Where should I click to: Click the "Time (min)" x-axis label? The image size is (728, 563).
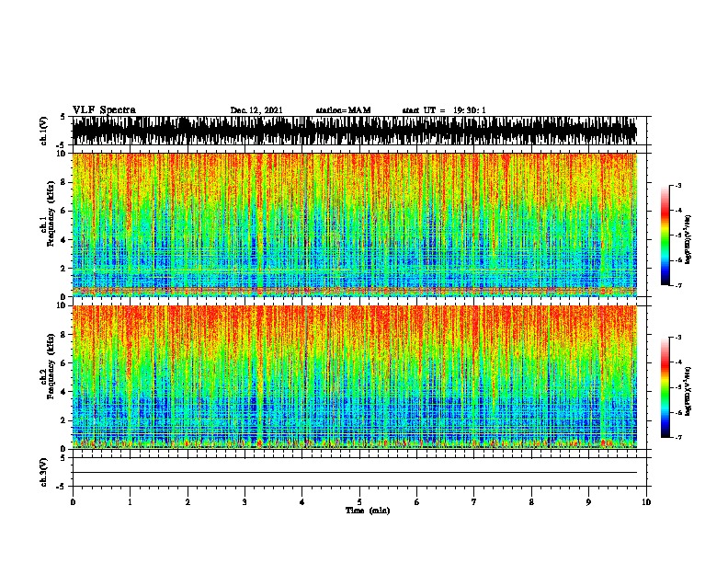[x=368, y=511]
